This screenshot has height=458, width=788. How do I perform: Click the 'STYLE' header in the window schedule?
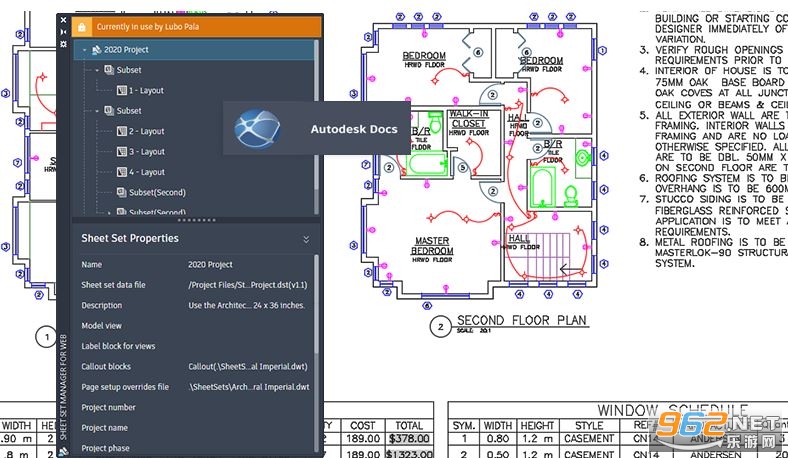tap(589, 426)
